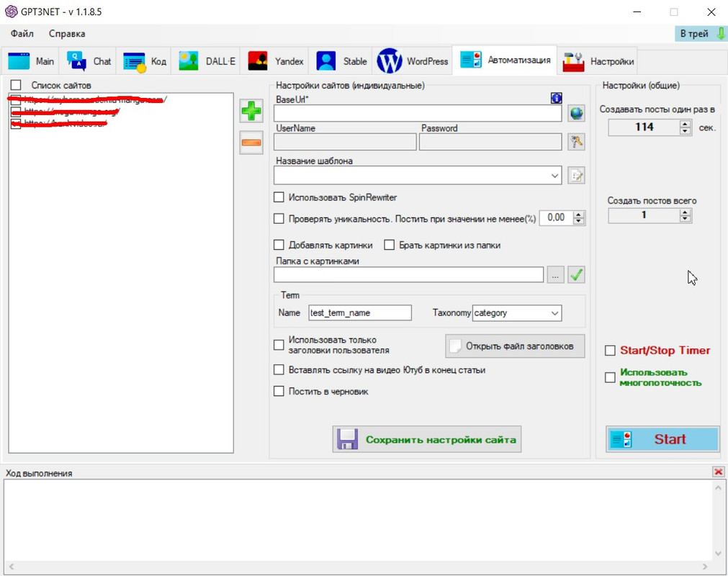Click the keys icon beside Password field
The image size is (728, 576).
click(x=575, y=142)
